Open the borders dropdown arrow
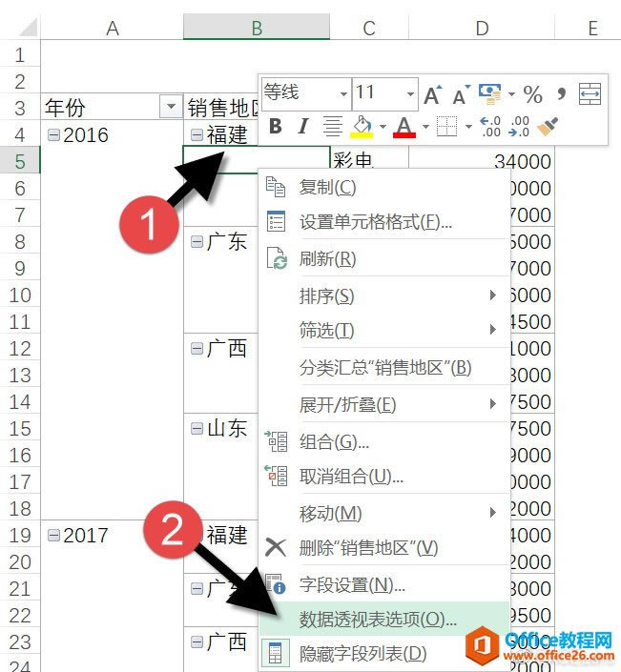621x672 pixels. pyautogui.click(x=468, y=127)
